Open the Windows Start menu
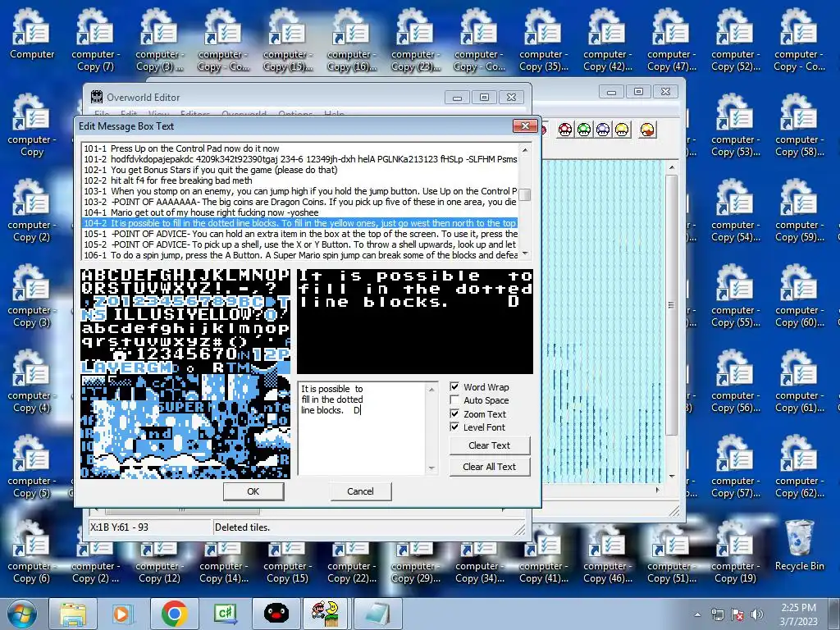Viewport: 840px width, 630px height. coord(21,614)
